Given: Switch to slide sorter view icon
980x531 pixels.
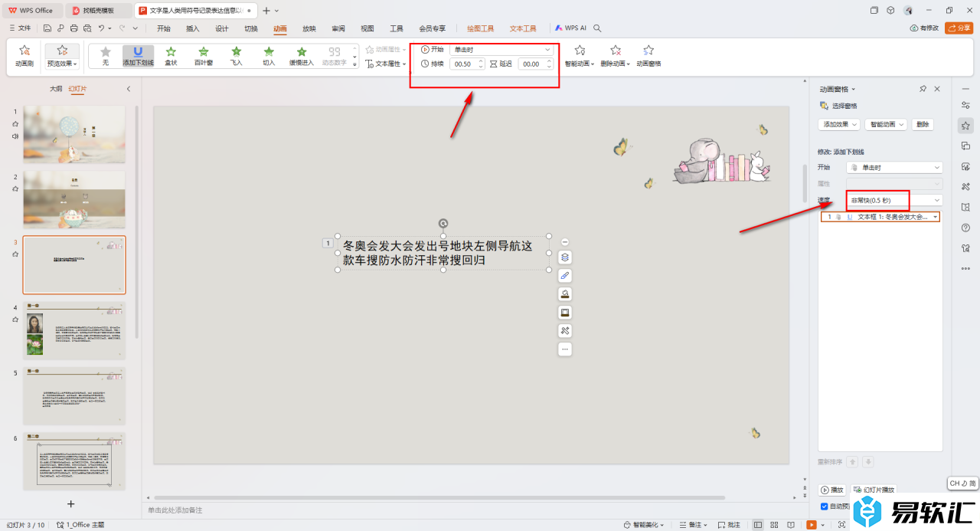Looking at the screenshot, I should 774,525.
